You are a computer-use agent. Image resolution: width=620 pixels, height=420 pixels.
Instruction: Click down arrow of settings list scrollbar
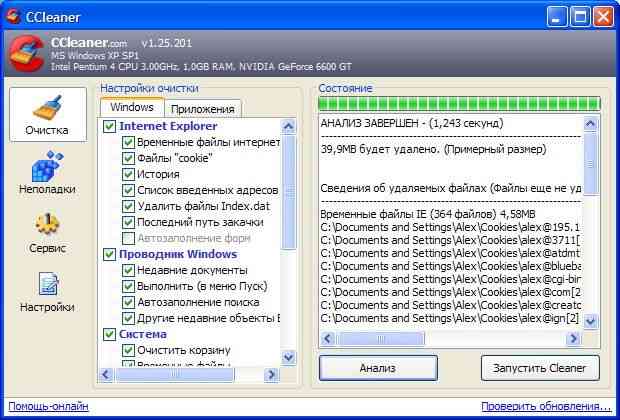coord(289,358)
